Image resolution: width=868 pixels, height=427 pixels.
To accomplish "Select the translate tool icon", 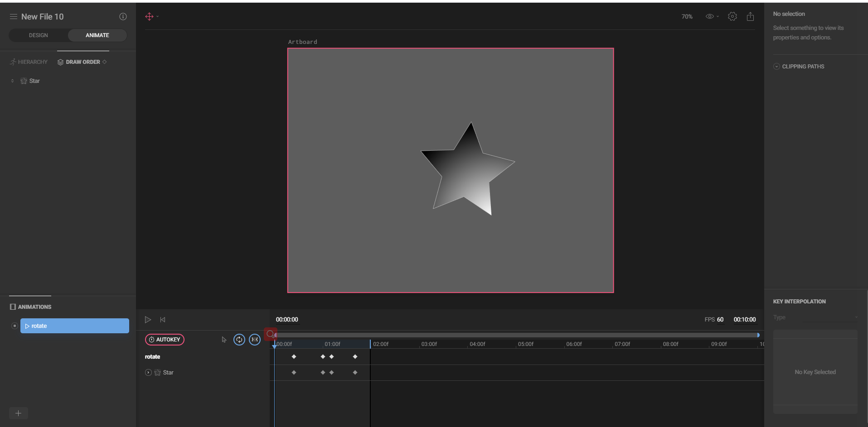I will tap(150, 17).
